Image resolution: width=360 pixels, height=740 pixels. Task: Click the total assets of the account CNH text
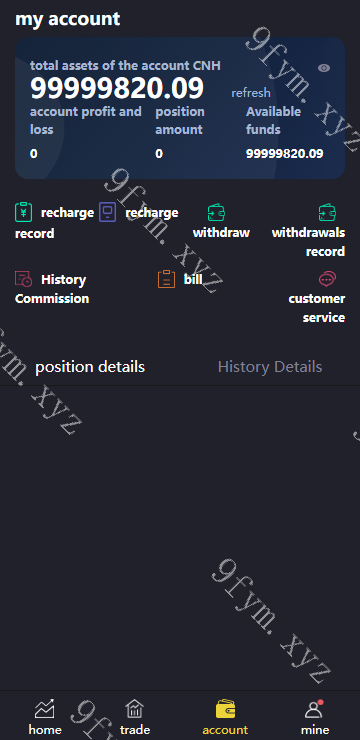(x=125, y=66)
